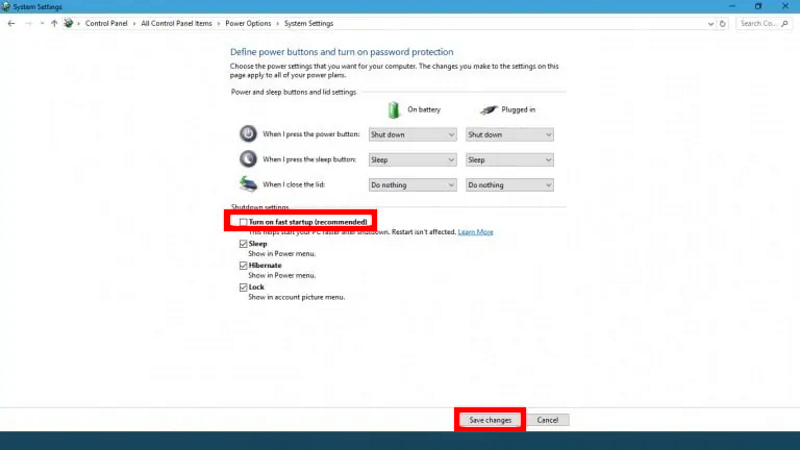
Task: Enable Turn on fast startup checkbox
Action: click(243, 221)
